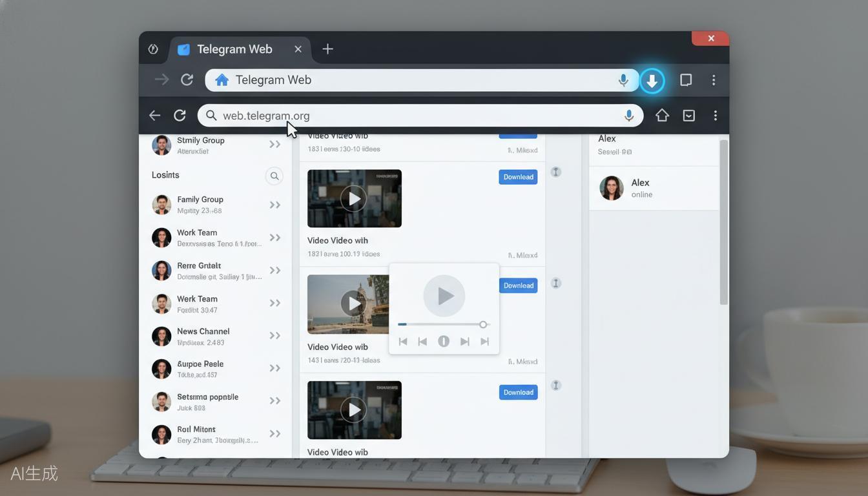This screenshot has width=868, height=496.
Task: Open the News Channel chat
Action: (216, 336)
